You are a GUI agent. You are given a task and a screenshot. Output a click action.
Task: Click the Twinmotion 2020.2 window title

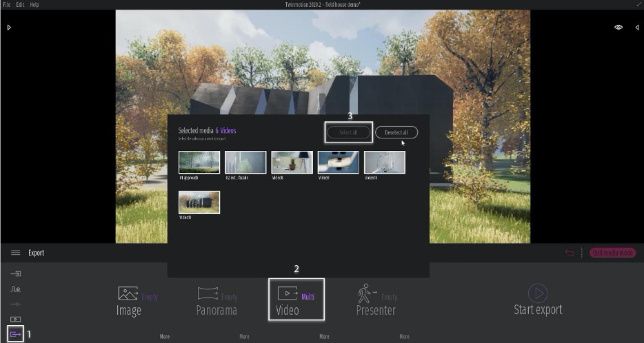323,5
